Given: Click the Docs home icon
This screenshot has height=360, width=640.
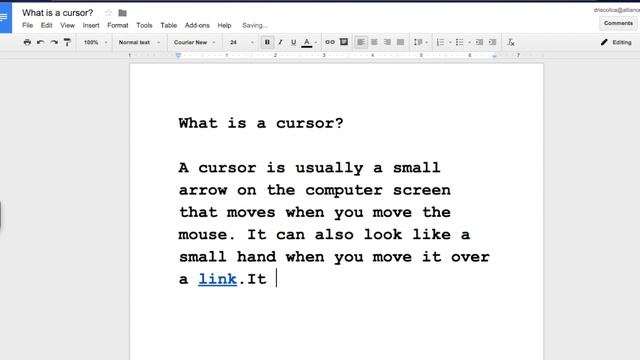Looking at the screenshot, I should (x=5, y=18).
